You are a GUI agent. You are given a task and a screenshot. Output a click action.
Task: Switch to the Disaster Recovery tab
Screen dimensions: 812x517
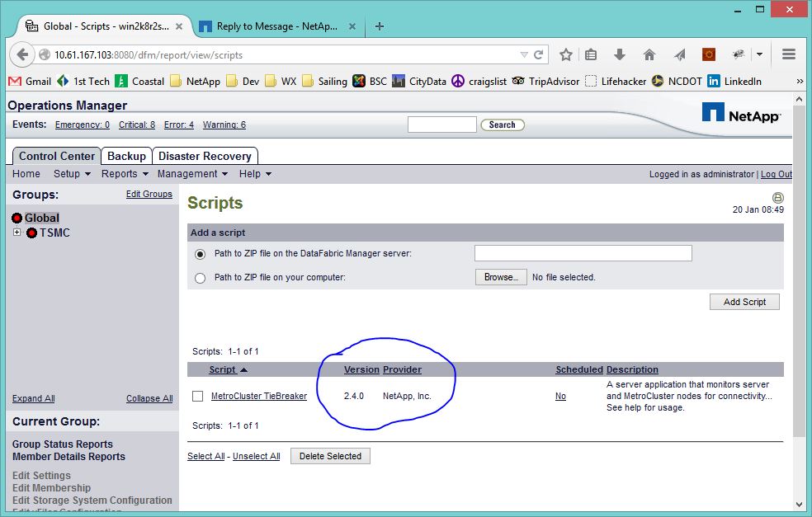(x=205, y=157)
